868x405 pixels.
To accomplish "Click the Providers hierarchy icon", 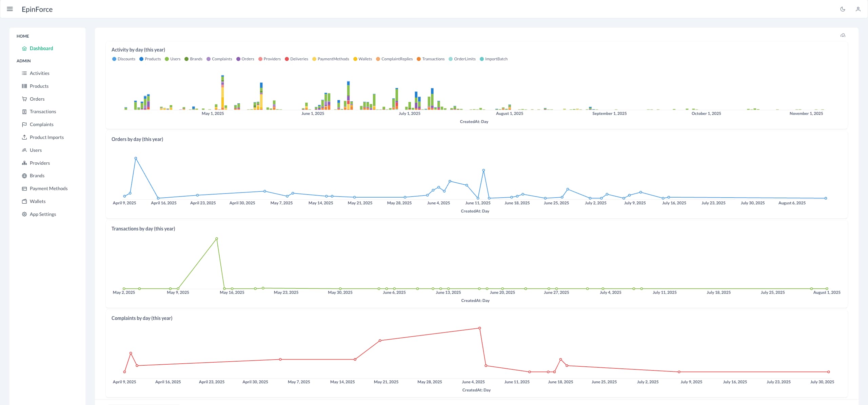I will 24,163.
